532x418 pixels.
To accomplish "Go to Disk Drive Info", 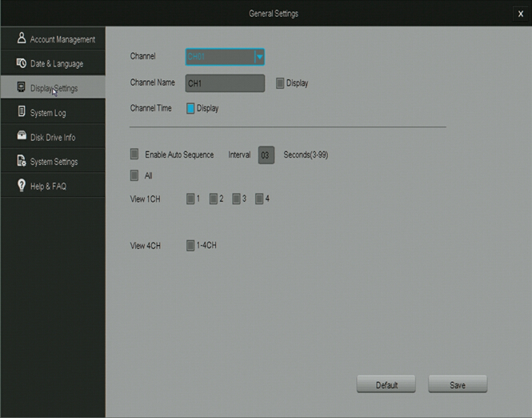I will coord(53,136).
